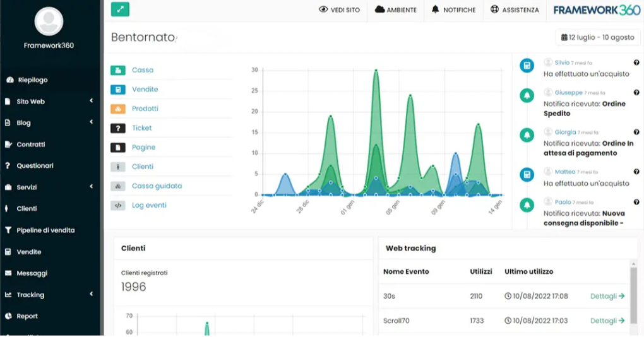Click the Log eventi code icon
The width and height of the screenshot is (644, 337).
118,205
